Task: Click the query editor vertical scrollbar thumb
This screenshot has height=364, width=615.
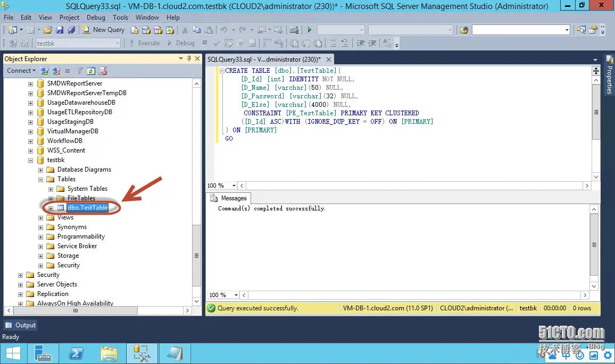Action: 596,113
